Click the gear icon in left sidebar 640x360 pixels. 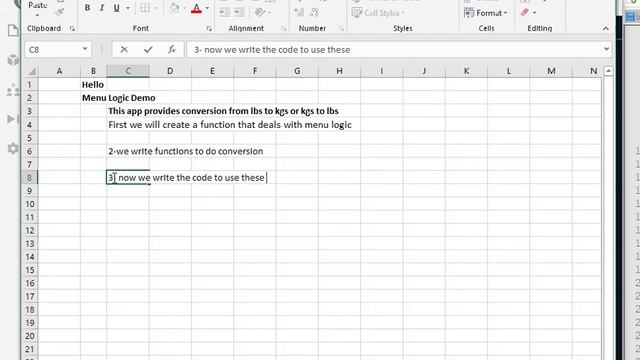click(13, 148)
